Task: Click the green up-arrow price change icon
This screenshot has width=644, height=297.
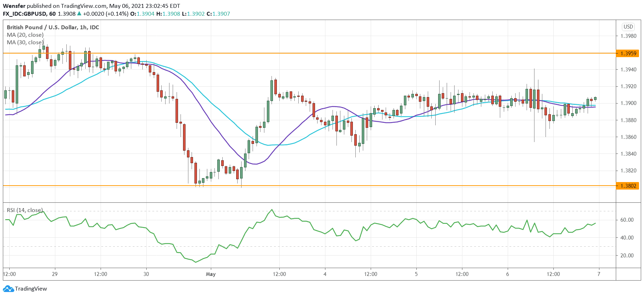Action: 79,14
